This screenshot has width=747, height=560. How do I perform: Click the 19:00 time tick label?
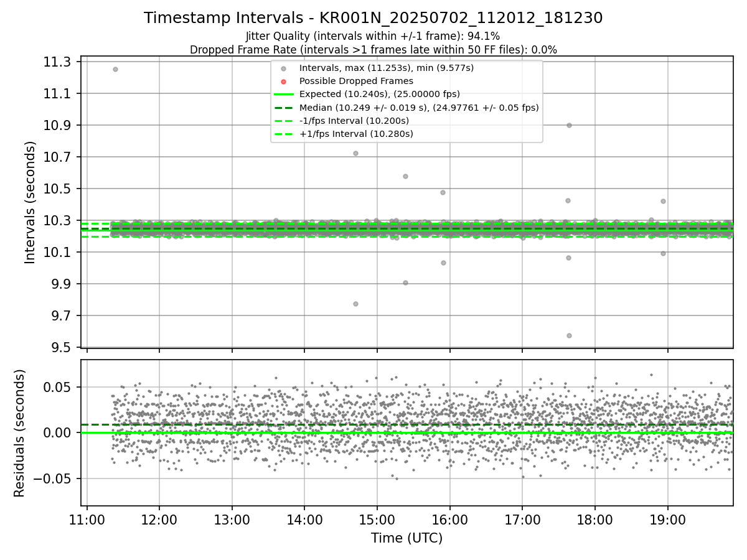coord(667,519)
